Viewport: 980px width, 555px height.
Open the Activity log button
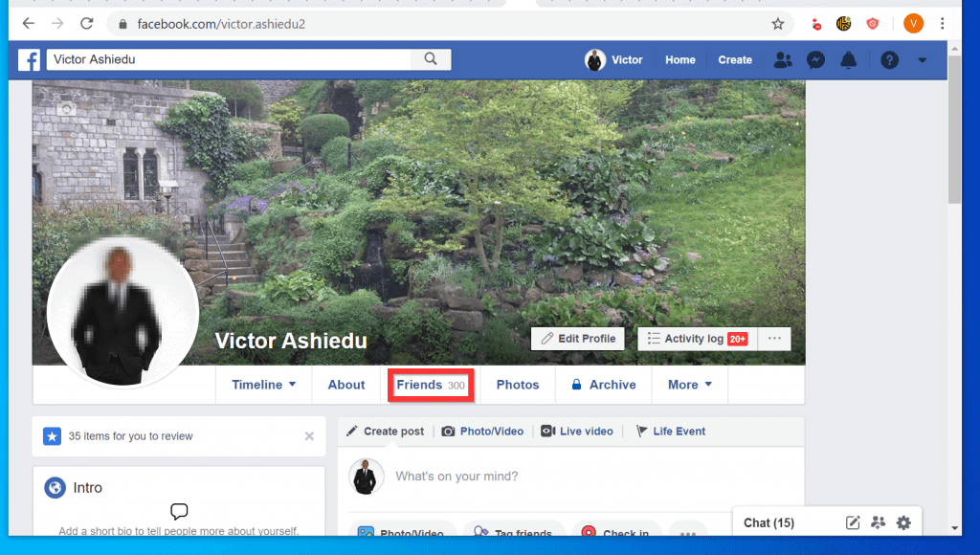click(x=698, y=339)
